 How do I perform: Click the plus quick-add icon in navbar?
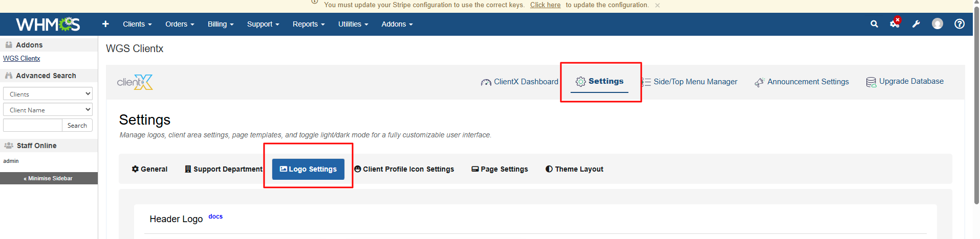coord(105,24)
